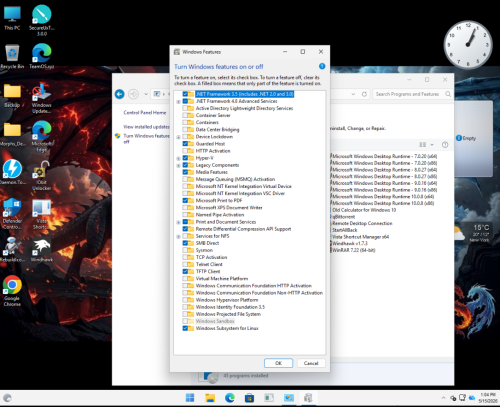500x407 pixels.
Task: Expand the Legacy Components node
Action: tap(178, 165)
